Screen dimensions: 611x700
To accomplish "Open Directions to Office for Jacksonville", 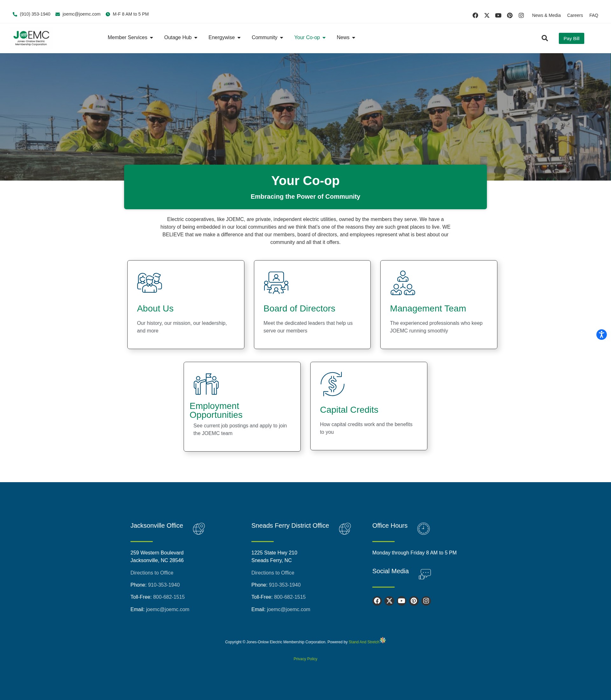I will pyautogui.click(x=152, y=573).
